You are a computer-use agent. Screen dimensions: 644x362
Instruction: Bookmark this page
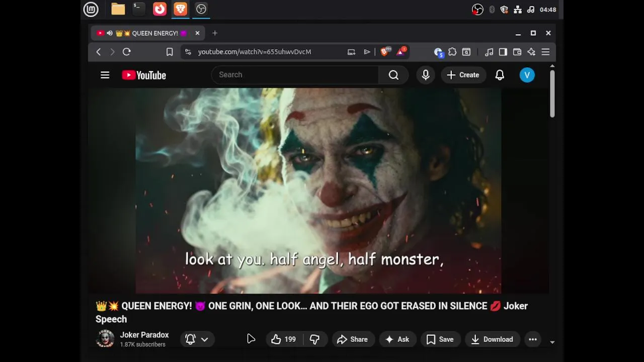pyautogui.click(x=170, y=52)
